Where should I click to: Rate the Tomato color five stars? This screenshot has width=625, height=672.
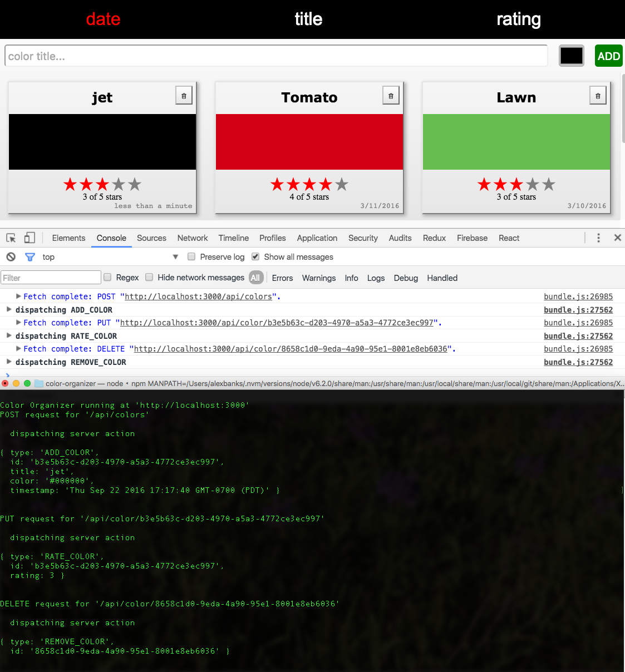click(342, 184)
